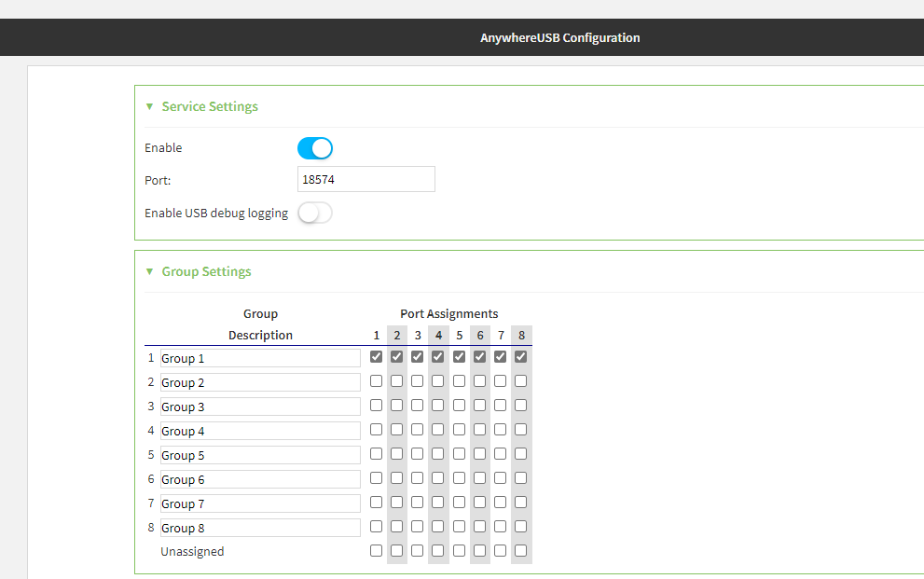Assign port 4 to Group 7
The image size is (924, 579).
tap(438, 502)
